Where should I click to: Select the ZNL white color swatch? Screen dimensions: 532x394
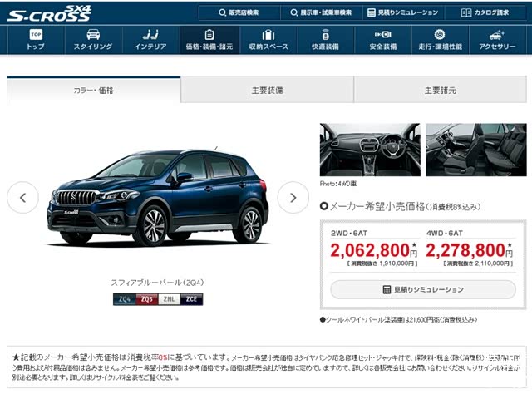point(169,299)
